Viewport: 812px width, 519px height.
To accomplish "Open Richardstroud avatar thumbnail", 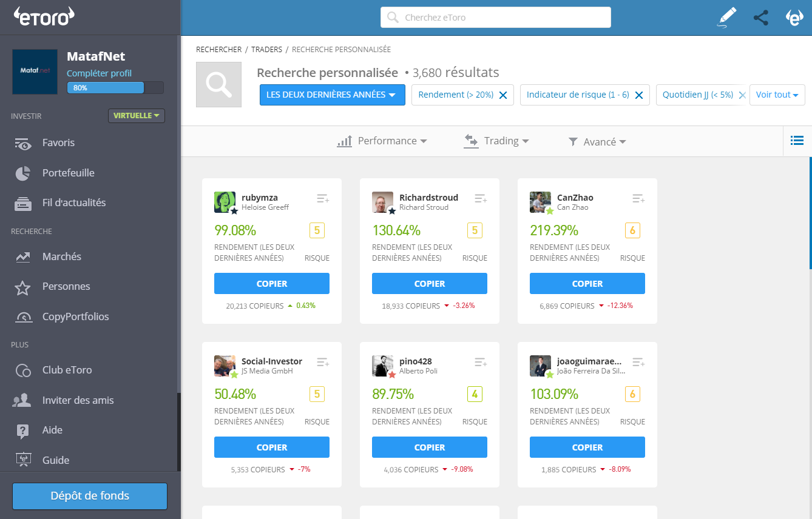I will pos(383,202).
